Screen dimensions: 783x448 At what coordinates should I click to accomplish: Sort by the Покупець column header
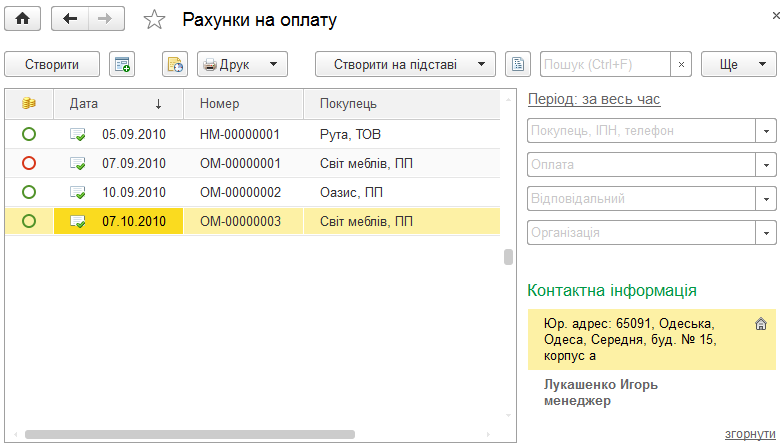(402, 103)
